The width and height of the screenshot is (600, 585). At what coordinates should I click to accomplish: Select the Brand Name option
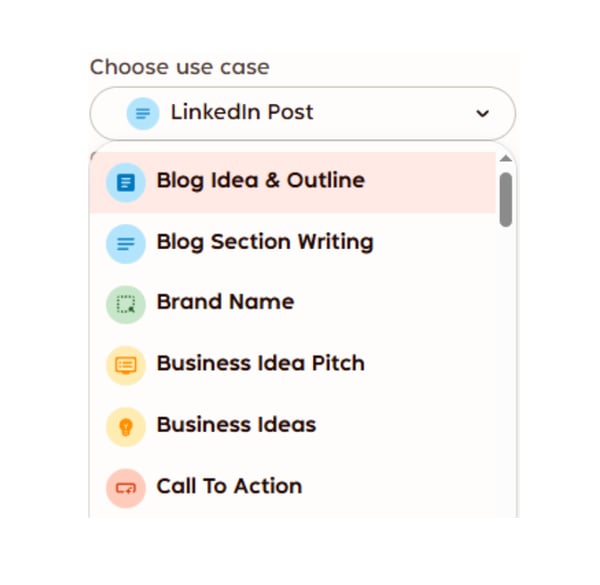coord(293,305)
